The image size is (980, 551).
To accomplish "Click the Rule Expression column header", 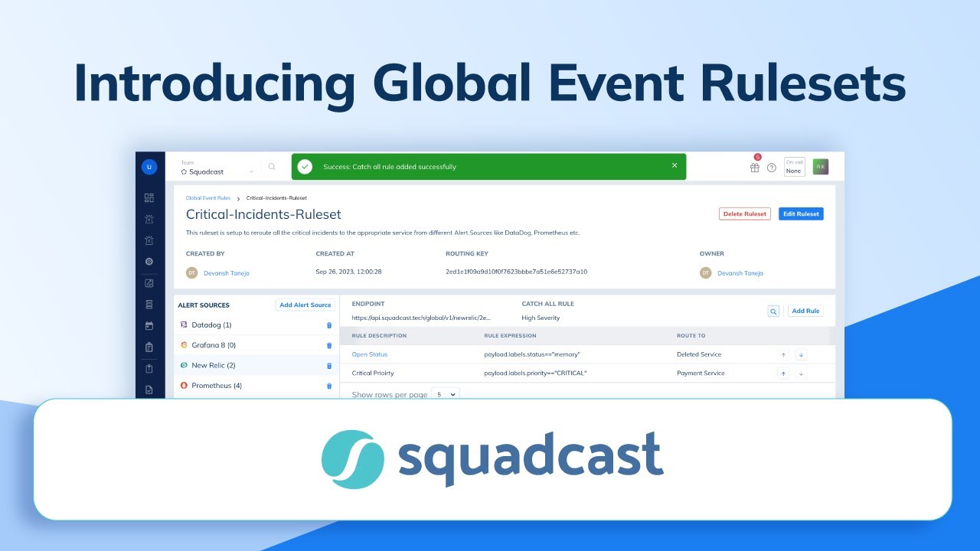I will (x=510, y=336).
